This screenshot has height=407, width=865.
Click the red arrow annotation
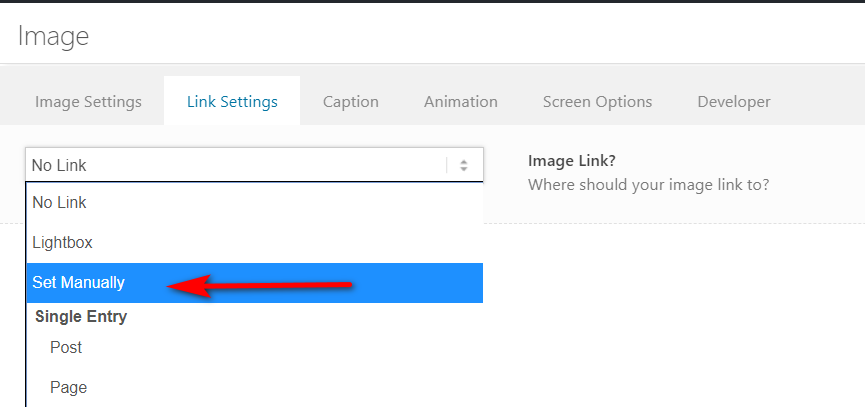point(259,286)
